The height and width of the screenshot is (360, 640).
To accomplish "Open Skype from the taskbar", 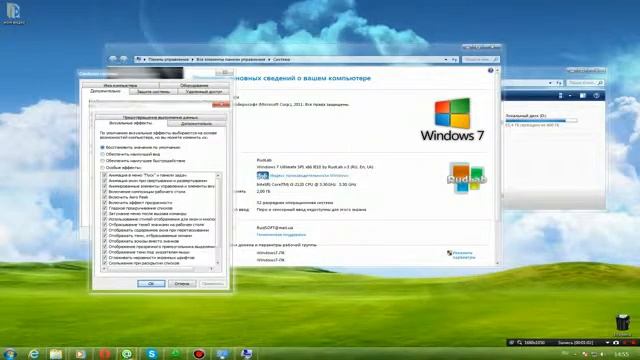I will 152,354.
